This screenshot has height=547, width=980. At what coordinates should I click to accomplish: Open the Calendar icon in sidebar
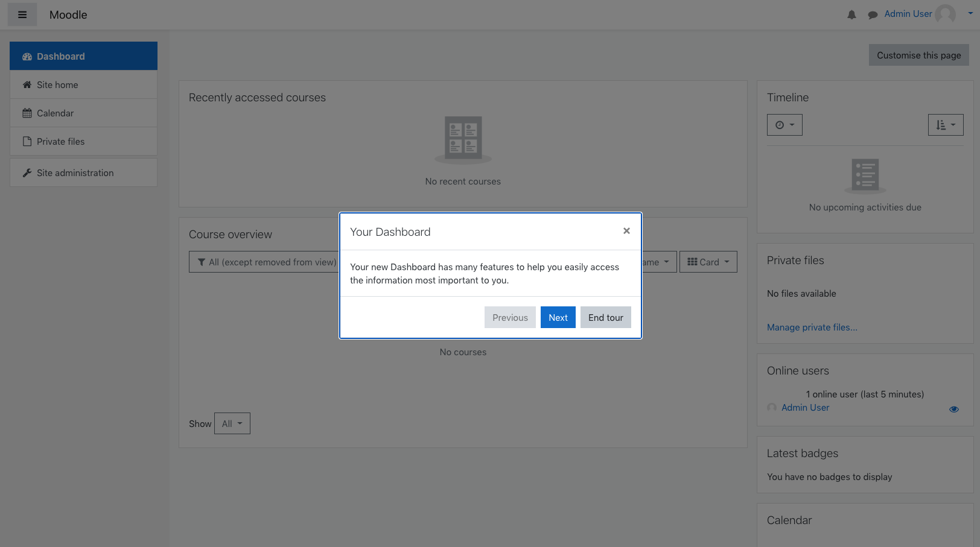click(27, 113)
